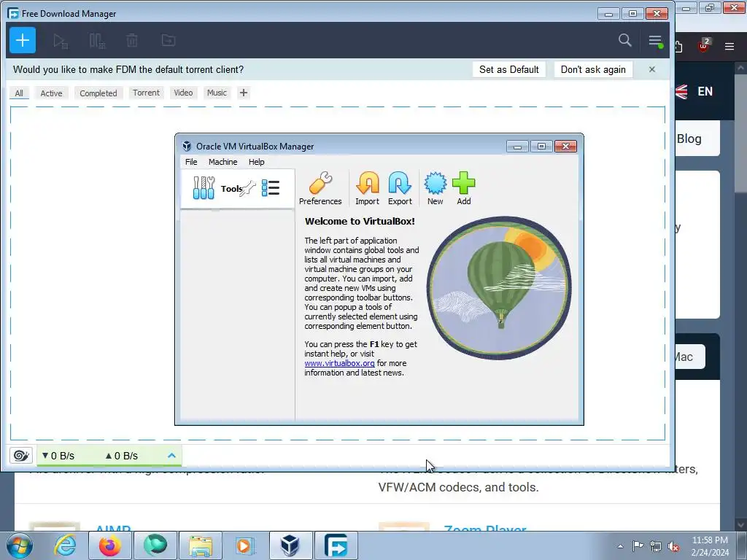
Task: Add an existing virtual machine
Action: click(x=463, y=189)
